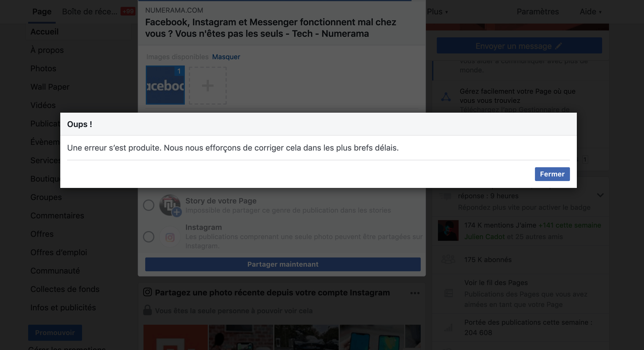Click the reach bar-chart icon
Screen dimensions: 644x350
pyautogui.click(x=448, y=328)
